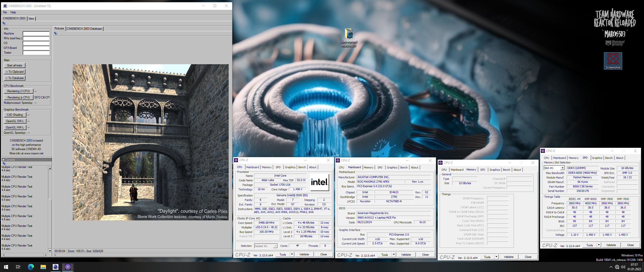Switch to Cinebench taskbar icon

click(x=55, y=267)
